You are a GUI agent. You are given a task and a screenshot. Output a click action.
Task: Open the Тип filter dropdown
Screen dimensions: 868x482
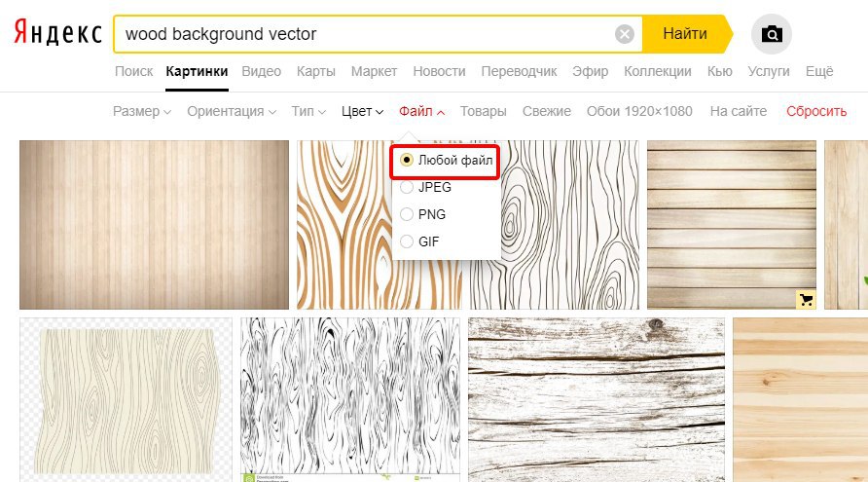coord(308,111)
